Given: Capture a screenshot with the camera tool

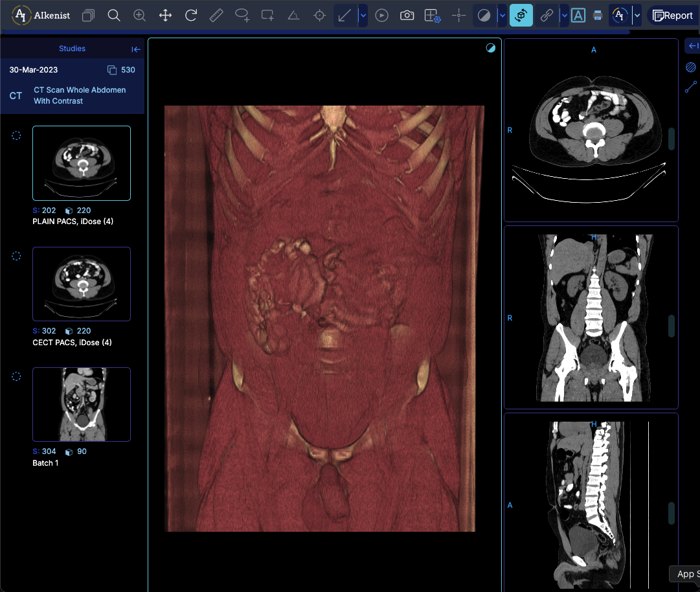Looking at the screenshot, I should click(407, 15).
